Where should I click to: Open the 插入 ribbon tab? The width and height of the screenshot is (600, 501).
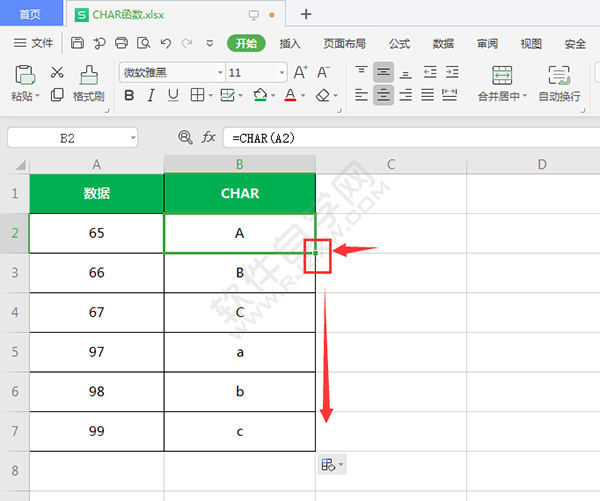tap(290, 44)
